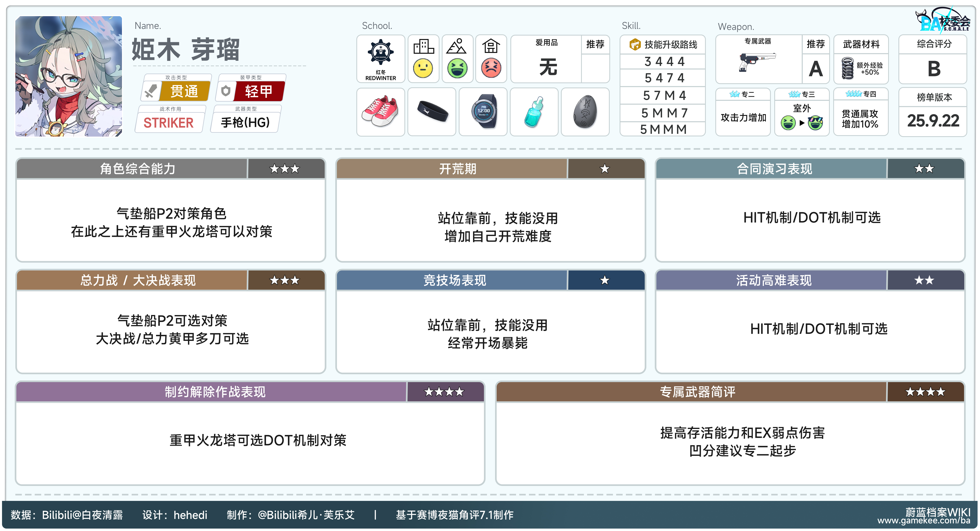Select the 竞技场表现 section header
The height and width of the screenshot is (531, 980).
pos(454,280)
